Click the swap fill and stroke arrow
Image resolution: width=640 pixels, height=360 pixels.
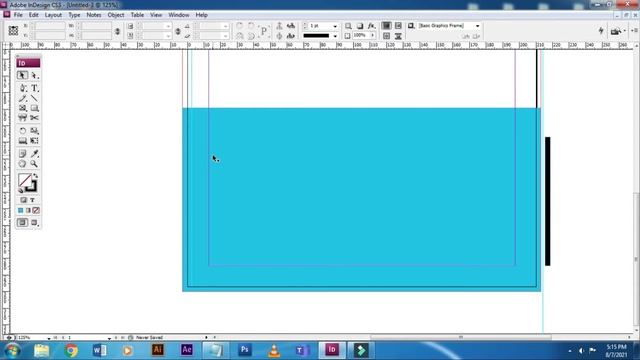pos(36,176)
